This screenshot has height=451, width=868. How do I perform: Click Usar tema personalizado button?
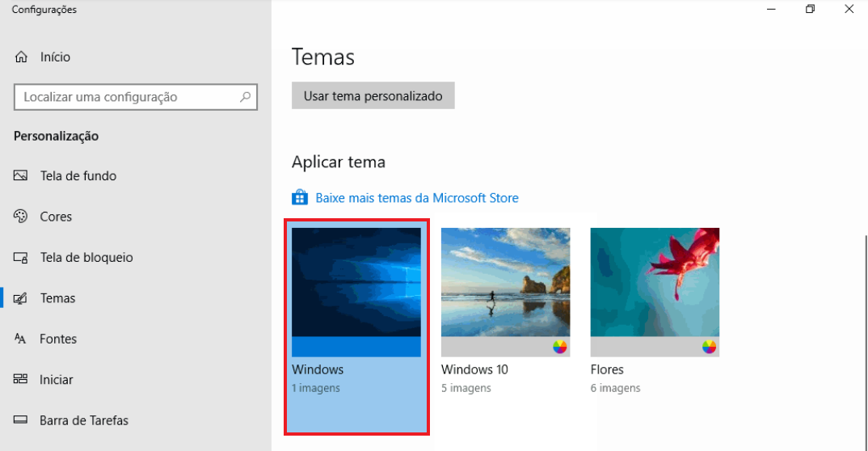click(373, 95)
